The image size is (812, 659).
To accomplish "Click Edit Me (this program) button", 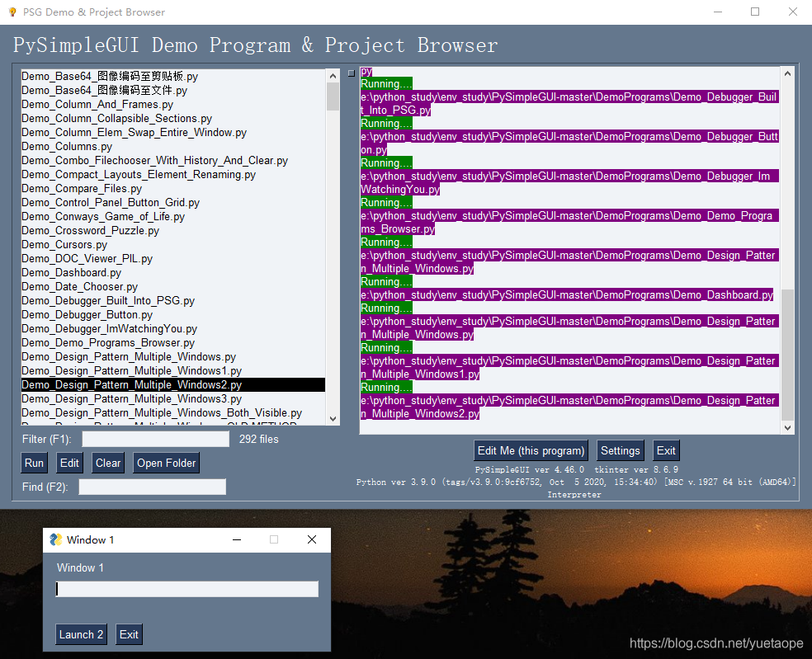I will pos(531,450).
